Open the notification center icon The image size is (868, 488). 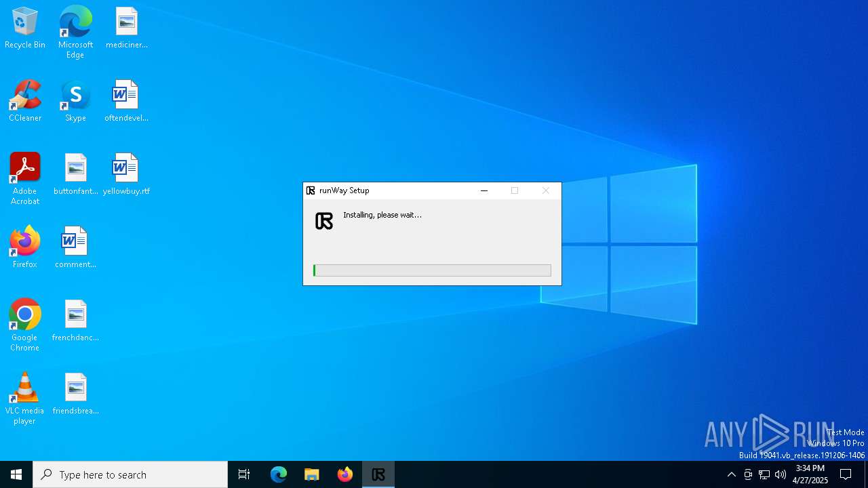coord(846,474)
